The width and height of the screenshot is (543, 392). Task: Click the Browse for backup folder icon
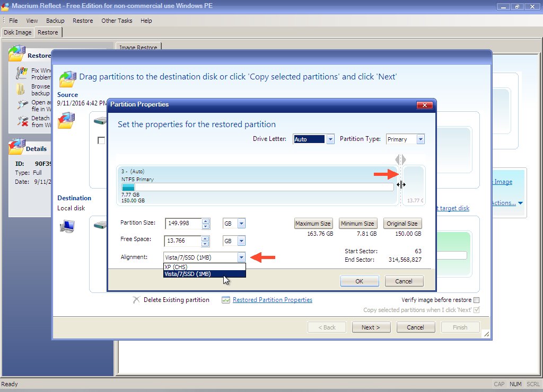point(21,88)
